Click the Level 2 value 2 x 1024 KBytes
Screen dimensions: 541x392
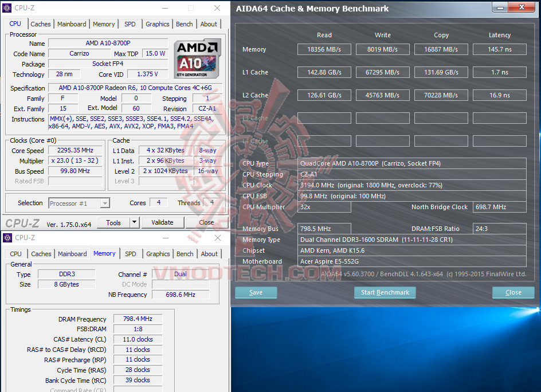166,171
